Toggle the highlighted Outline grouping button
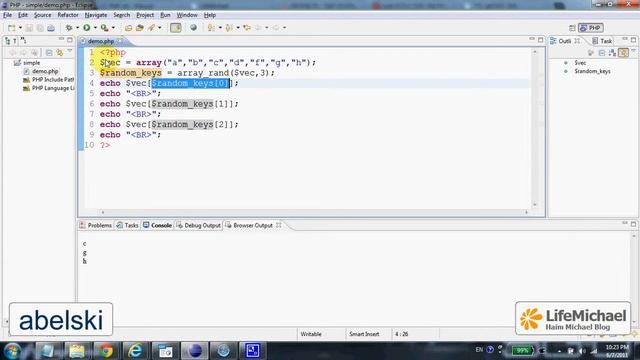This screenshot has width=640, height=360. [x=623, y=53]
